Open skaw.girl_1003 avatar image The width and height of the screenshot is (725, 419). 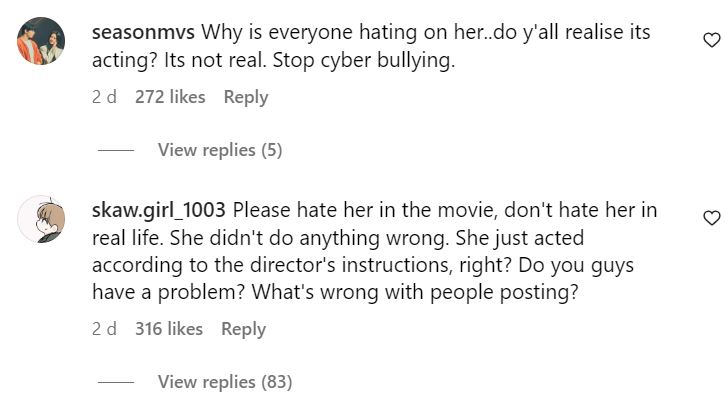click(41, 218)
